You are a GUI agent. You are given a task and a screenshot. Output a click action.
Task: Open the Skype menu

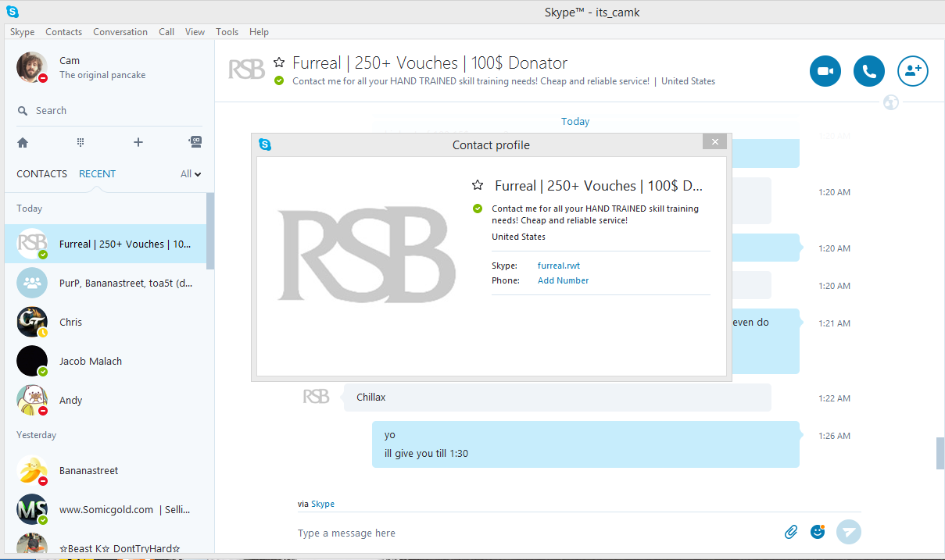tap(22, 32)
